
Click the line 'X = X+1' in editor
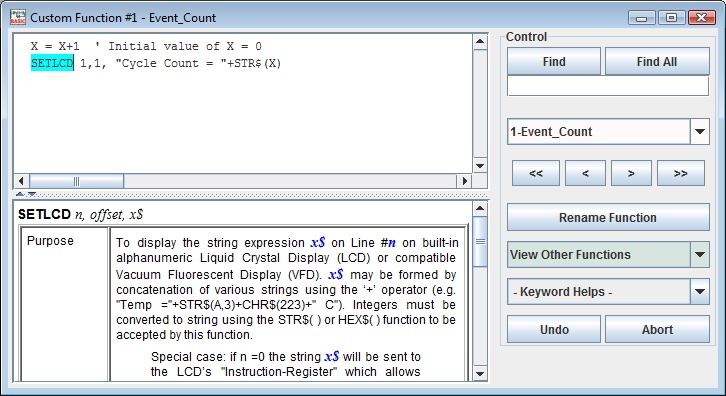pyautogui.click(x=56, y=46)
